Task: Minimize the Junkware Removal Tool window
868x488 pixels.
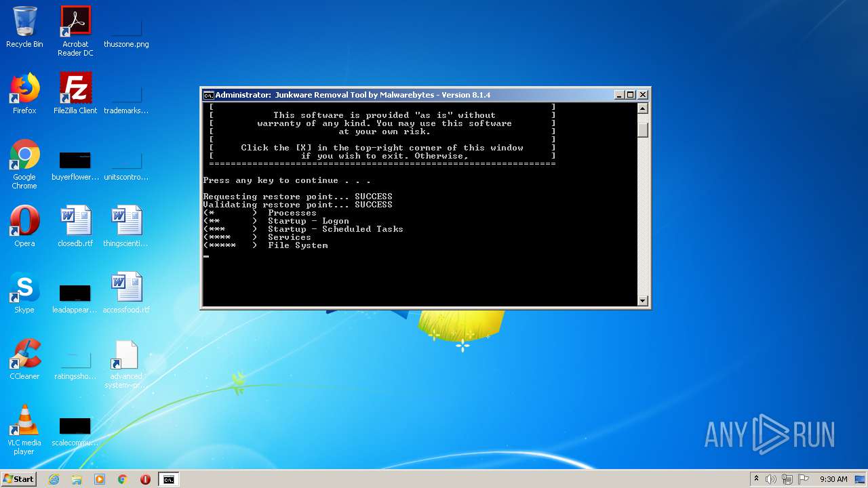Action: 619,95
